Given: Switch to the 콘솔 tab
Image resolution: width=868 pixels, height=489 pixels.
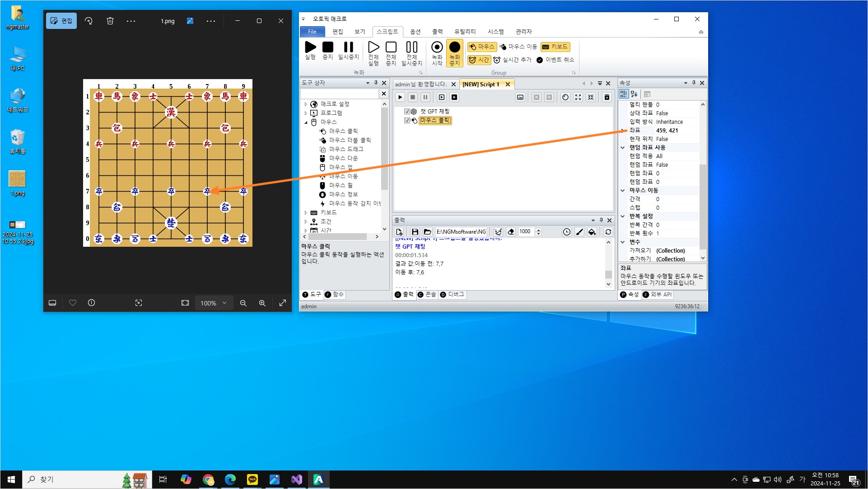Looking at the screenshot, I should 427,295.
